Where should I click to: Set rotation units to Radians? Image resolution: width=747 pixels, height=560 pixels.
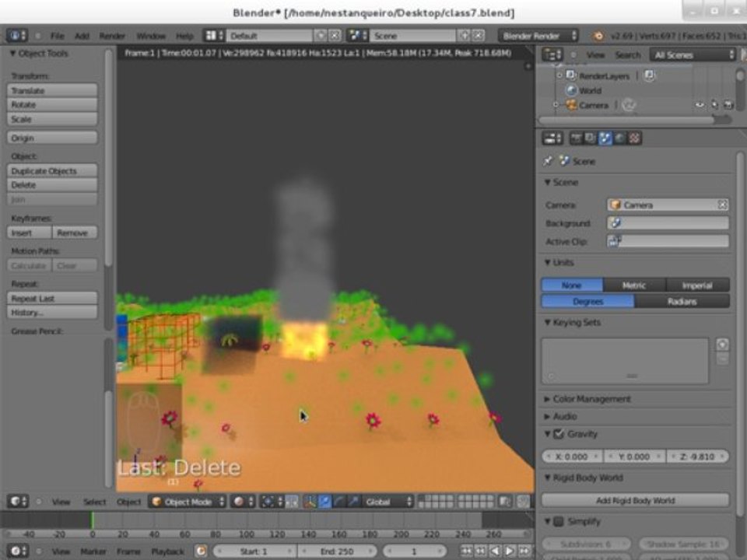[682, 302]
